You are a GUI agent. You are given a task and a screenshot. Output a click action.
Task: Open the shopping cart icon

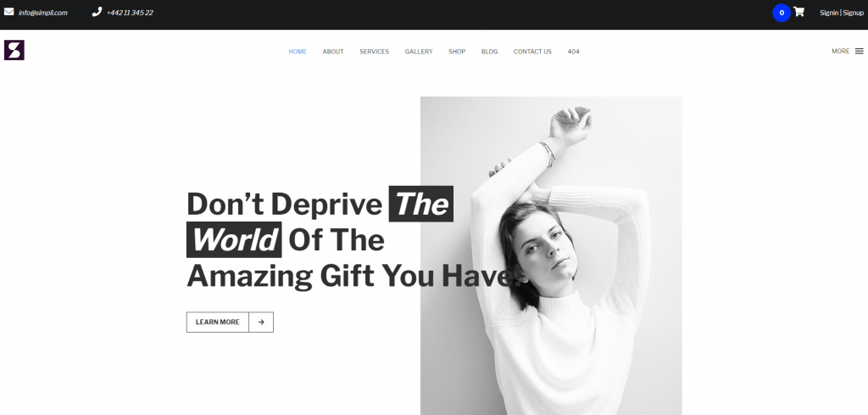pos(798,12)
